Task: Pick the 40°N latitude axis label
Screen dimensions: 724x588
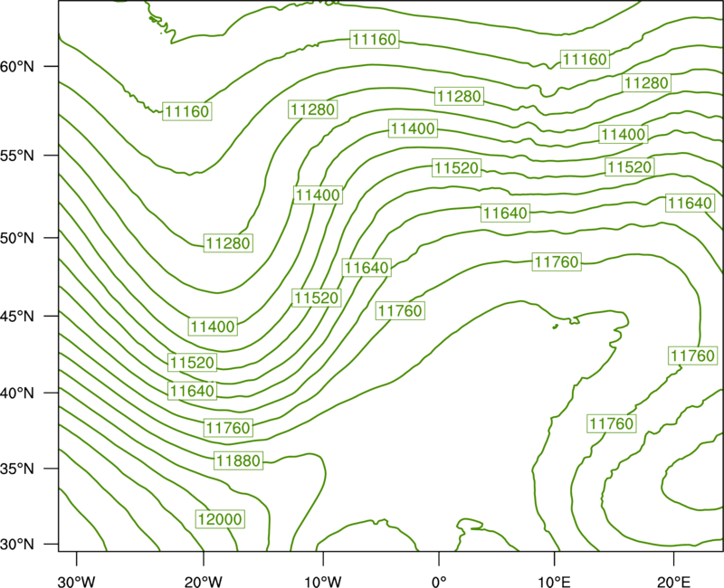Action: [x=17, y=394]
